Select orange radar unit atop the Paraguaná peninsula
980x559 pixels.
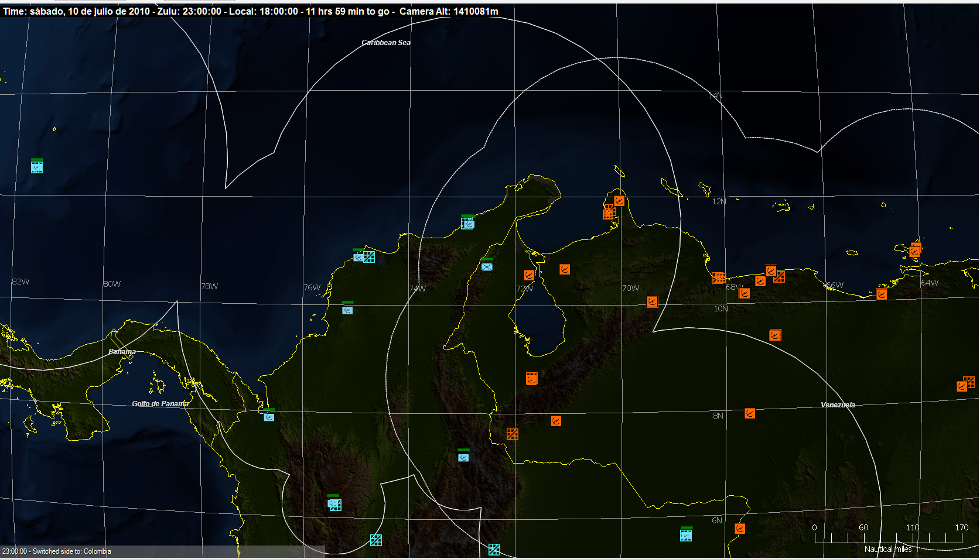[x=619, y=201]
